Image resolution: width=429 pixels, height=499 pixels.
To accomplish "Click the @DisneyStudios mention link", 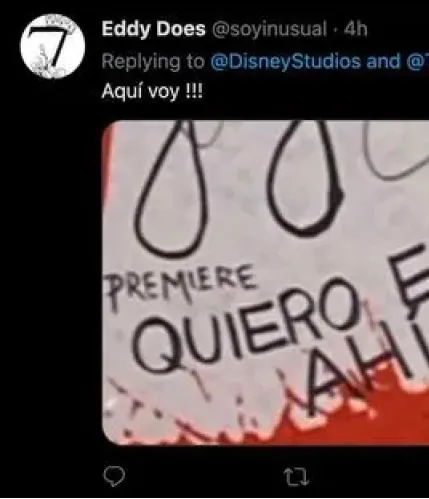I will point(286,62).
